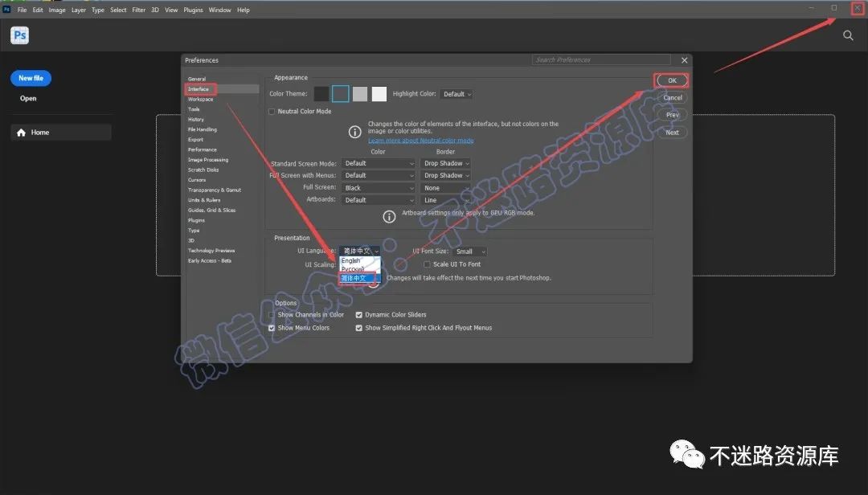Screen dimensions: 868x495
Task: Open Full Screen with Menus border dropdown
Action: point(445,175)
